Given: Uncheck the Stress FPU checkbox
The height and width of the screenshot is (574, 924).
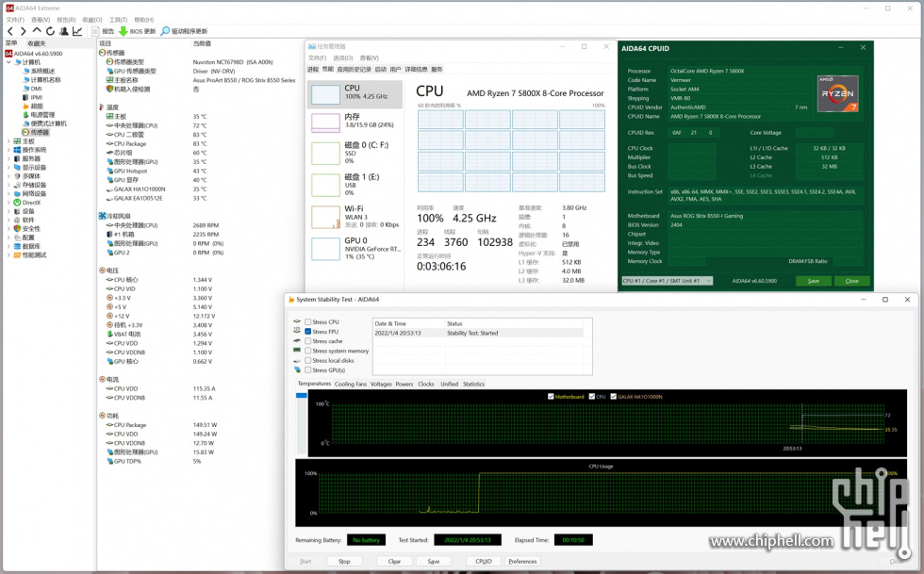Looking at the screenshot, I should pos(307,332).
